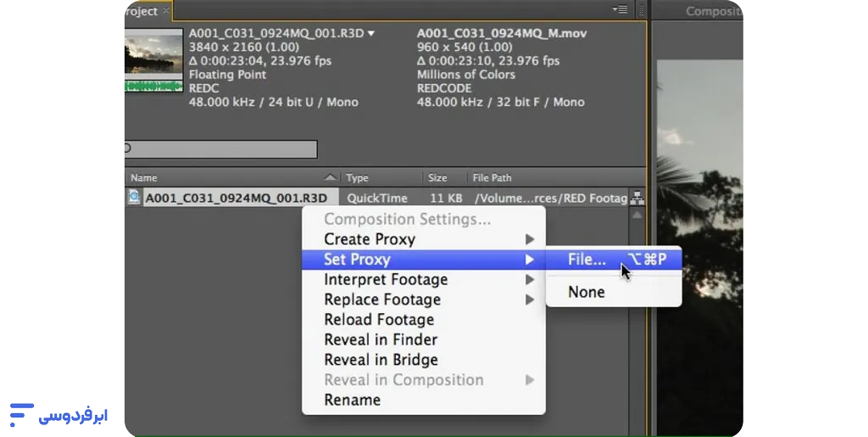868x437 pixels.
Task: Select Set Proxy in the context menu
Action: pos(424,259)
